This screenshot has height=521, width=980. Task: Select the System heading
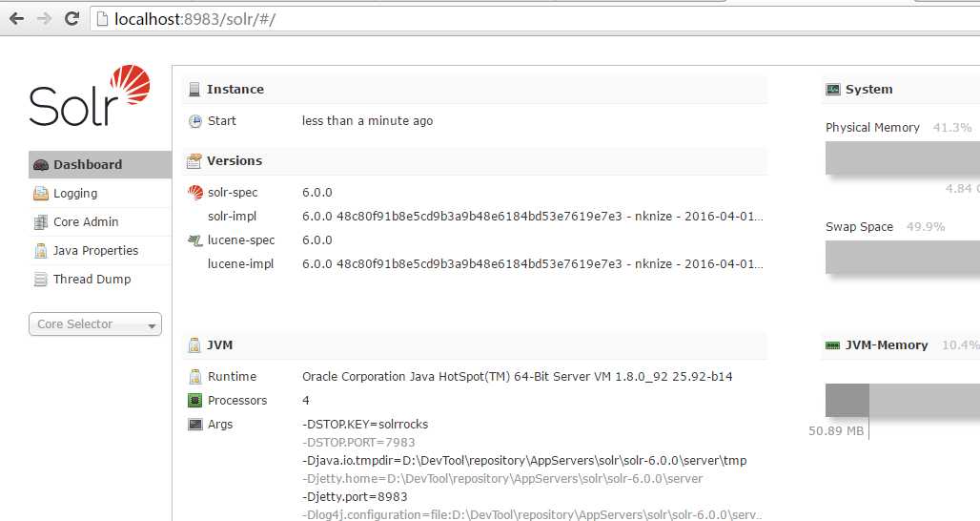tap(868, 90)
